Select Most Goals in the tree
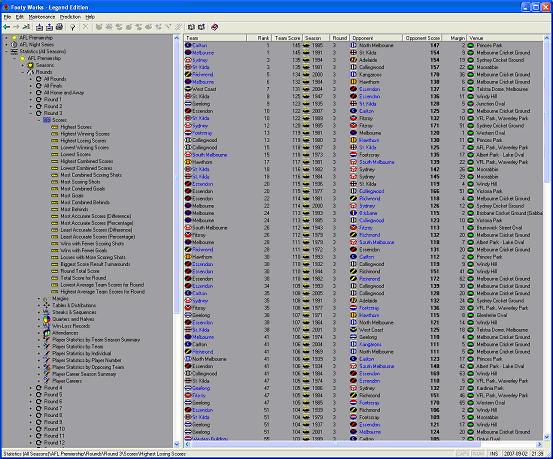 [72, 196]
